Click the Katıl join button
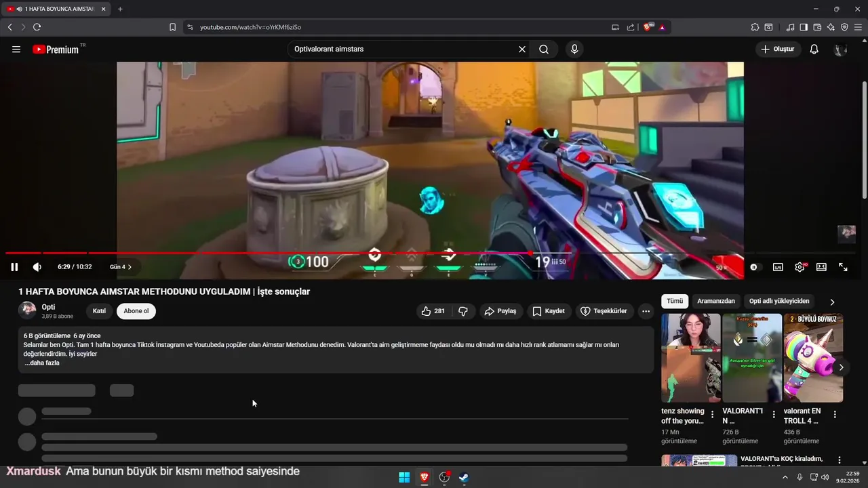This screenshot has width=868, height=488. [x=99, y=311]
